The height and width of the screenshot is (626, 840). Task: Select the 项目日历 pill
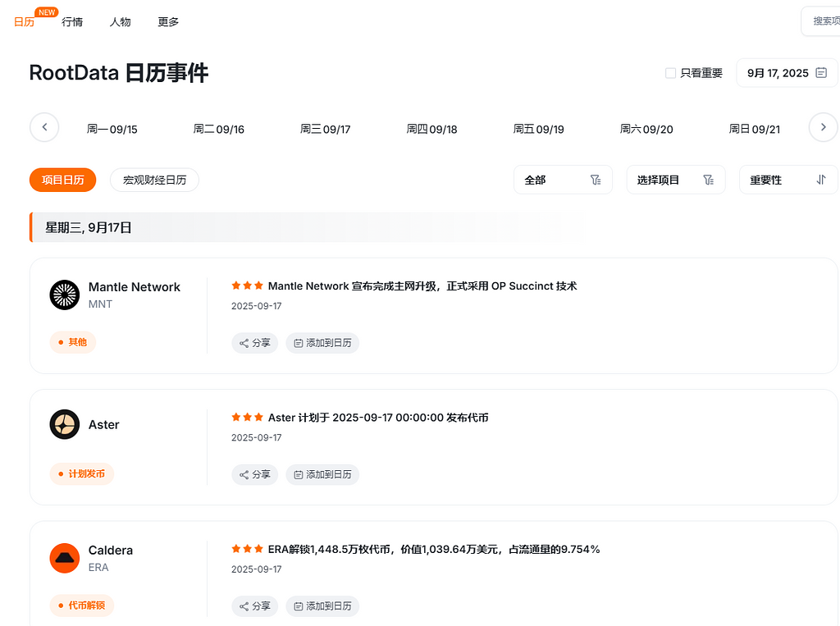pyautogui.click(x=63, y=180)
